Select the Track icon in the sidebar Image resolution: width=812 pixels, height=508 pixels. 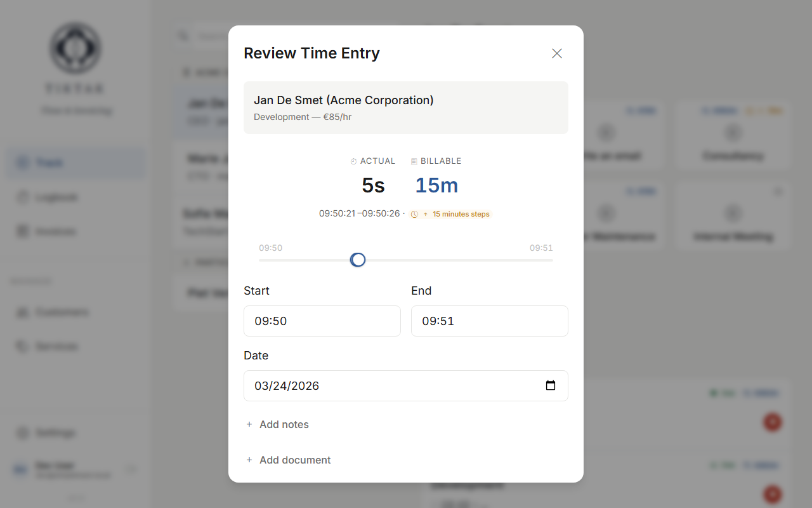(x=22, y=163)
